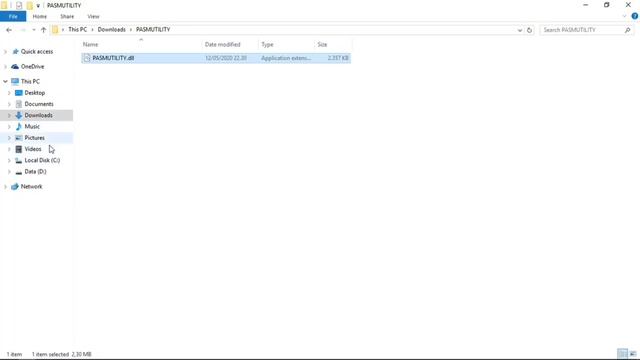Screen dimensions: 640x360
Task: Click Properties icon in quick access toolbar
Action: point(19,5)
